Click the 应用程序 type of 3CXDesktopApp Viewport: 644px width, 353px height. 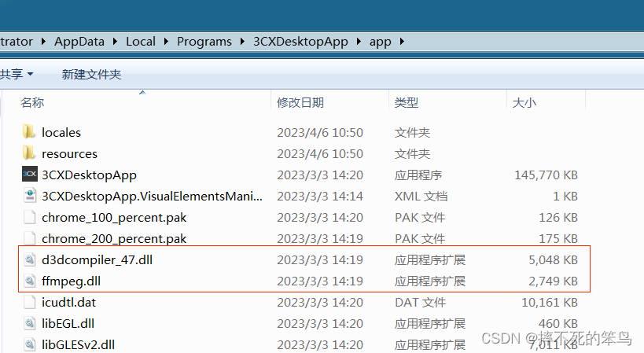pos(418,175)
